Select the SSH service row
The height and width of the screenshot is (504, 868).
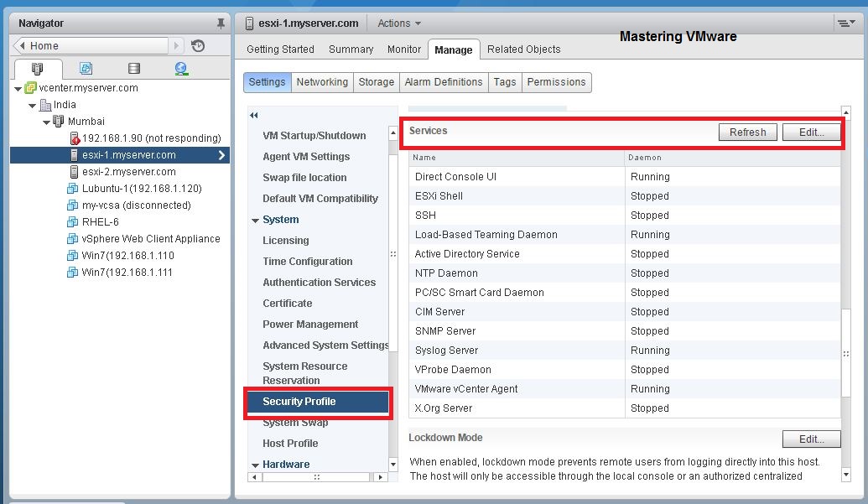coord(625,216)
